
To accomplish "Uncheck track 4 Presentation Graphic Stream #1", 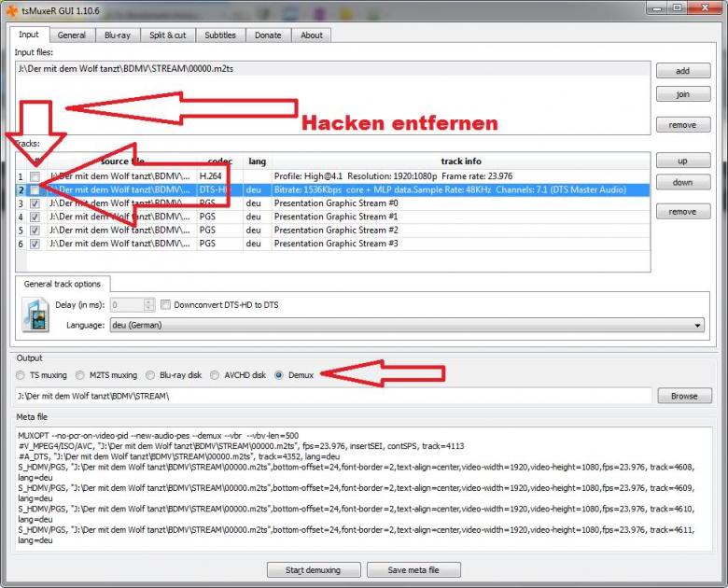I will point(35,217).
